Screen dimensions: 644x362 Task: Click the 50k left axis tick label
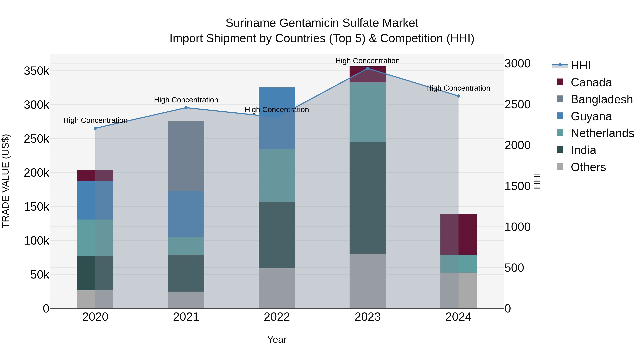40,275
